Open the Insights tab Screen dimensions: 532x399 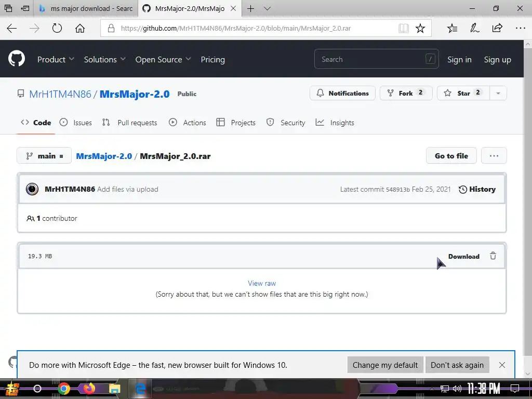[335, 123]
